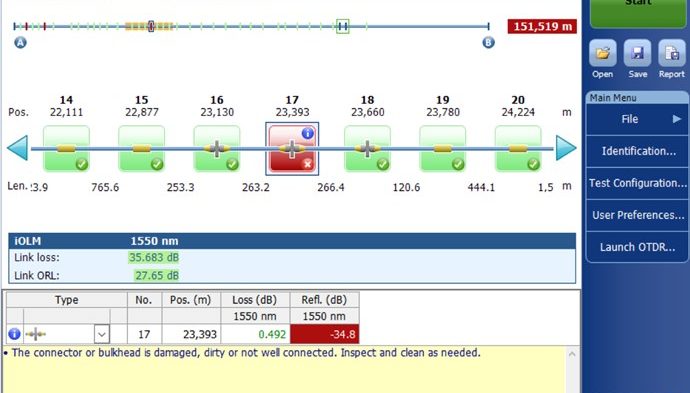Click scrollbar up arrow in diagnostic message

(x=572, y=354)
